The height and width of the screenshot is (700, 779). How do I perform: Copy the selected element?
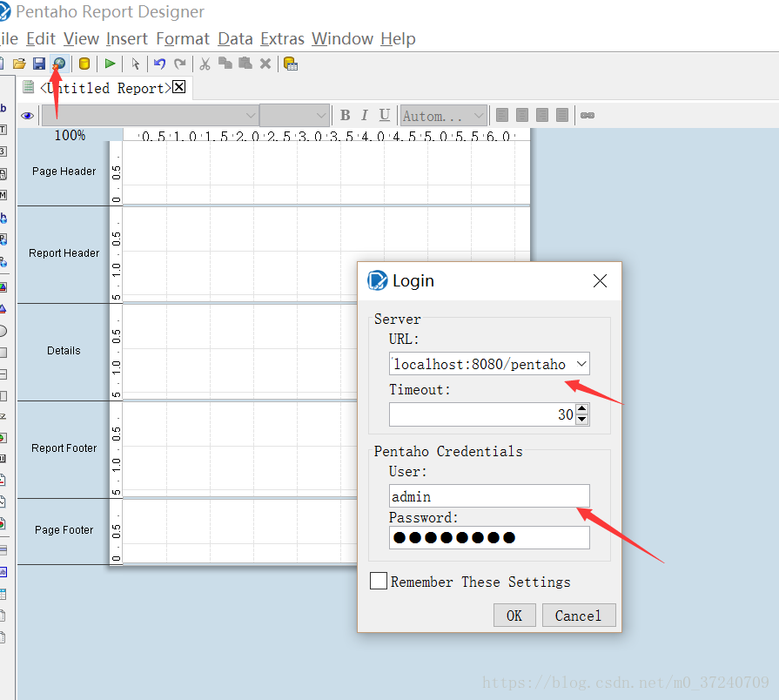click(225, 63)
